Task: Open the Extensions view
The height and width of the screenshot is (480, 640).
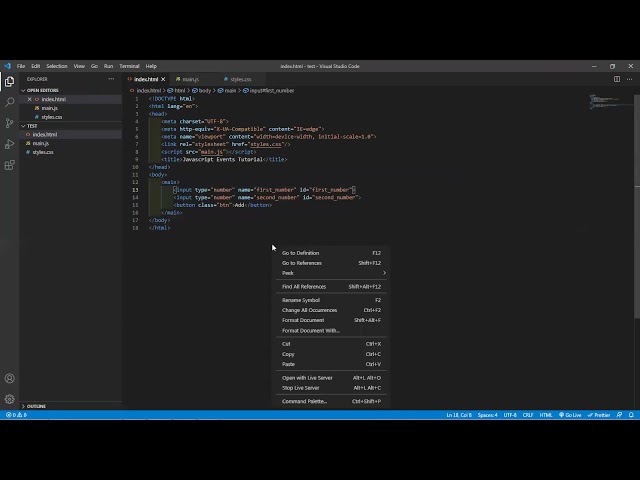Action: click(x=9, y=165)
